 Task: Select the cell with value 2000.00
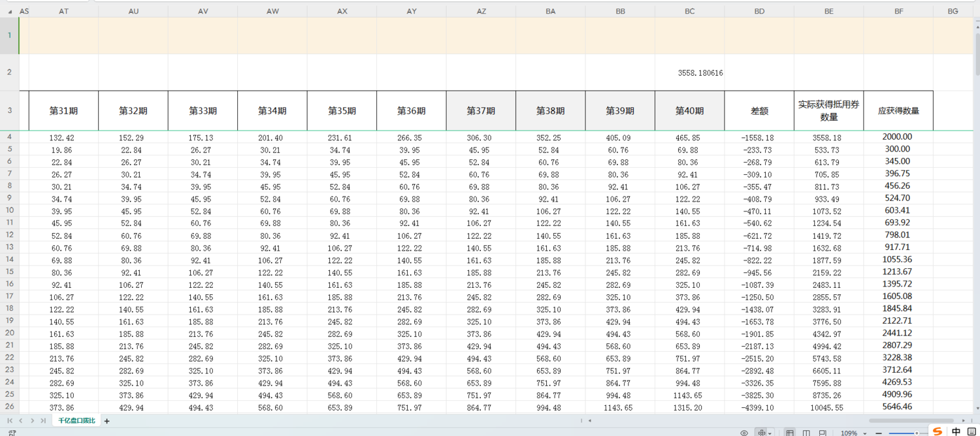coord(899,137)
